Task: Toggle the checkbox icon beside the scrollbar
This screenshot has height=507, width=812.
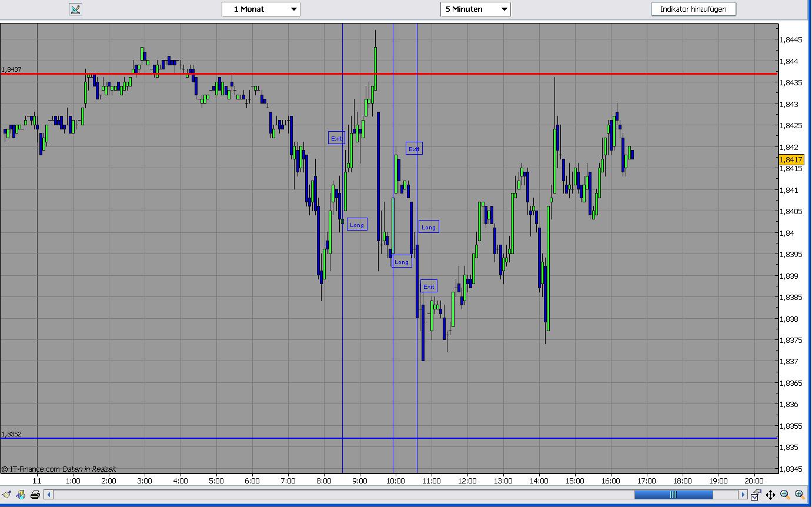Action: coord(756,495)
